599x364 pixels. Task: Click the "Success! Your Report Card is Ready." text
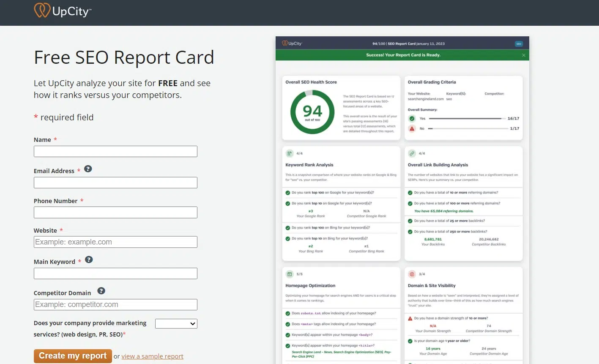[x=403, y=55]
